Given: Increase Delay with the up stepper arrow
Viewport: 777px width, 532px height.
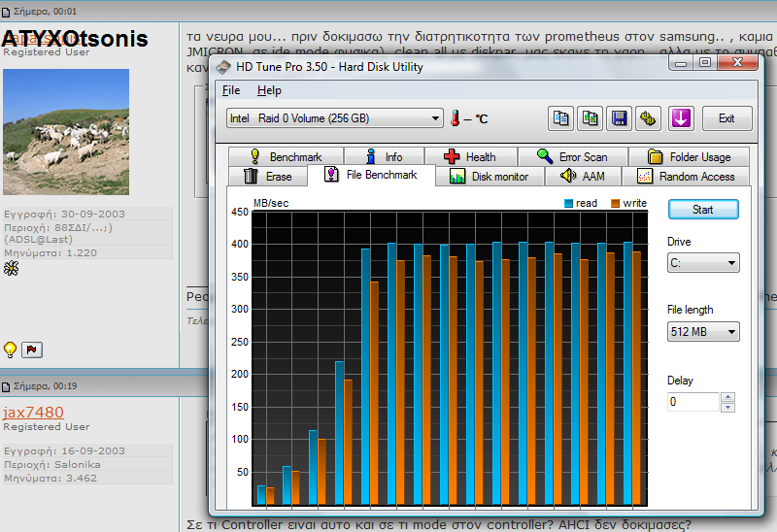Looking at the screenshot, I should click(x=727, y=397).
